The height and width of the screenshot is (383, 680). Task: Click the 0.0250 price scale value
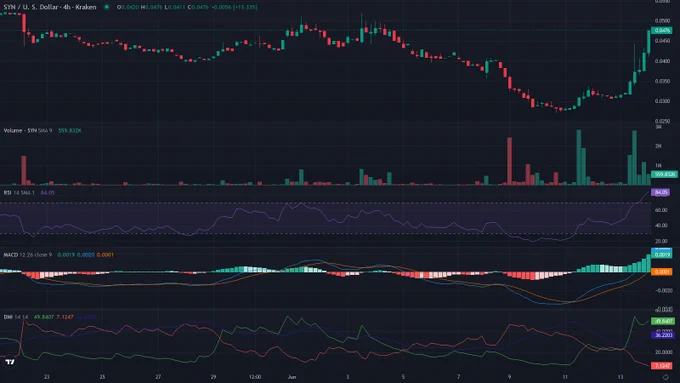click(x=662, y=121)
